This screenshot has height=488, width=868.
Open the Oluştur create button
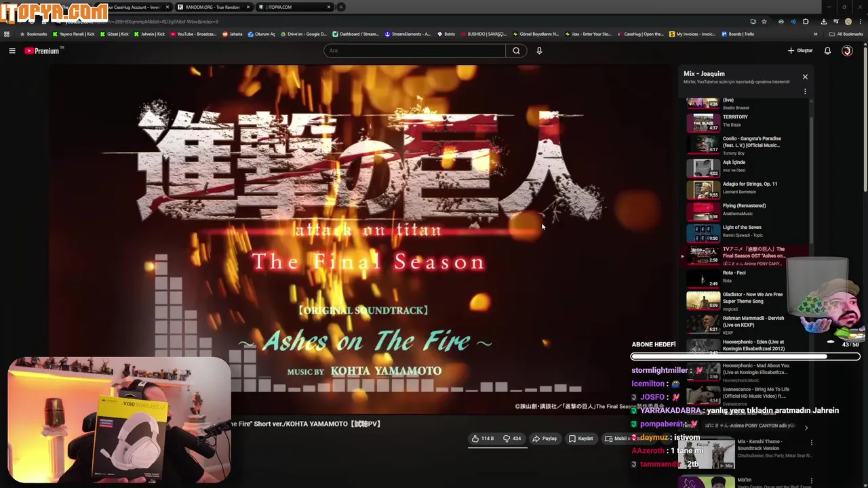800,51
